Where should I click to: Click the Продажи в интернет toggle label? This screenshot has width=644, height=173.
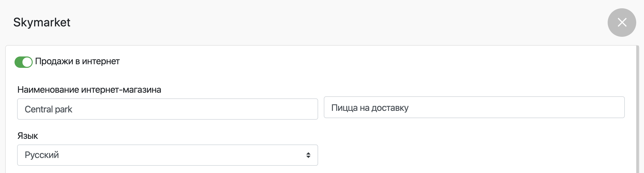(77, 61)
